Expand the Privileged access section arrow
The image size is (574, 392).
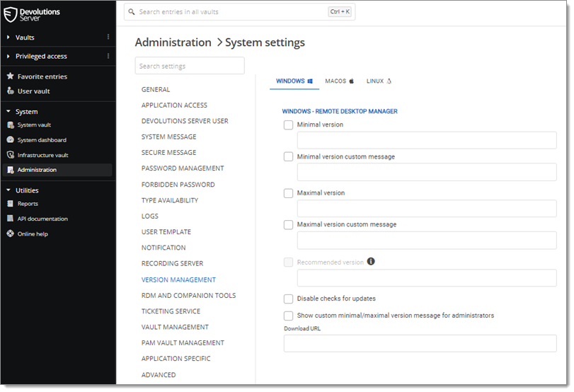pyautogui.click(x=8, y=57)
